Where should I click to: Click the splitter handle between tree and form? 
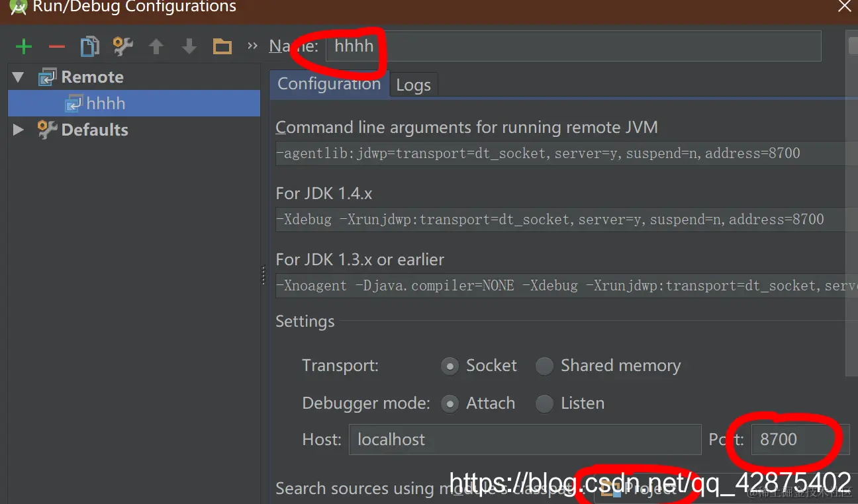(x=264, y=275)
